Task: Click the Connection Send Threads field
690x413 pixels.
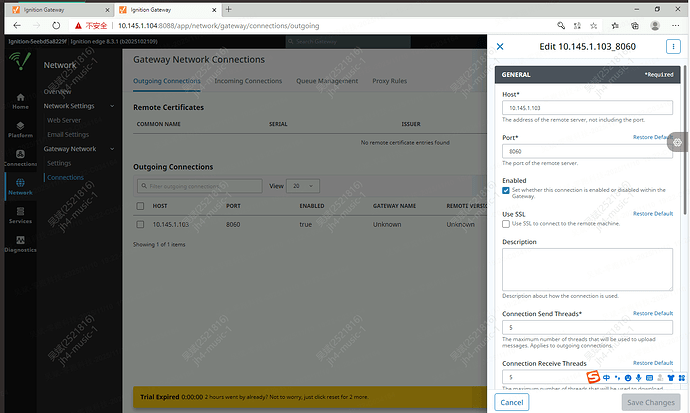Action: coord(587,327)
